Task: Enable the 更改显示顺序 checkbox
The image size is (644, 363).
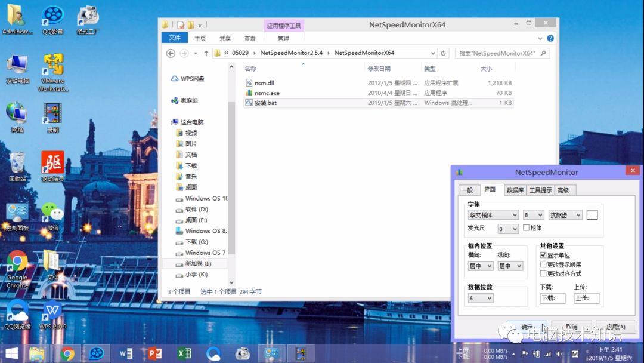Action: click(x=543, y=264)
